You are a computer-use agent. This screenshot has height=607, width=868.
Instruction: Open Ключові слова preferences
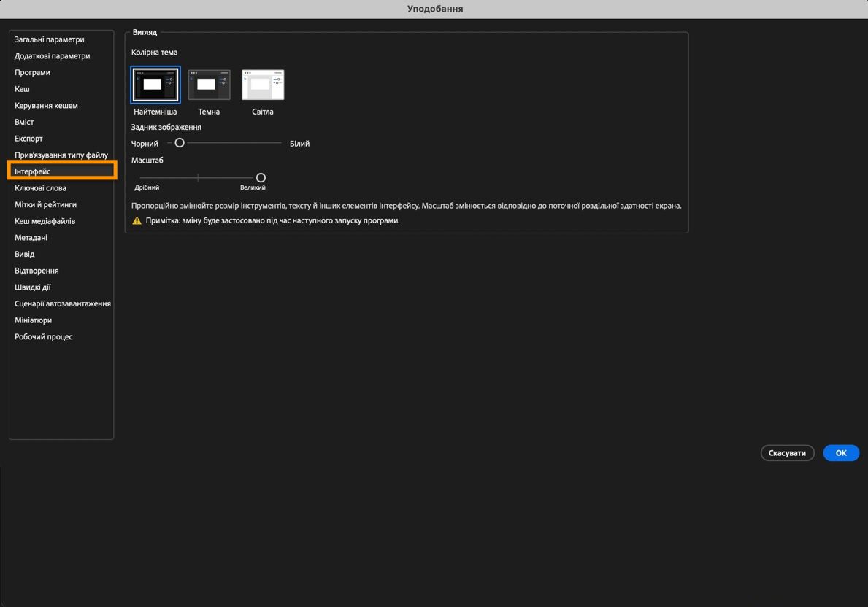coord(40,188)
